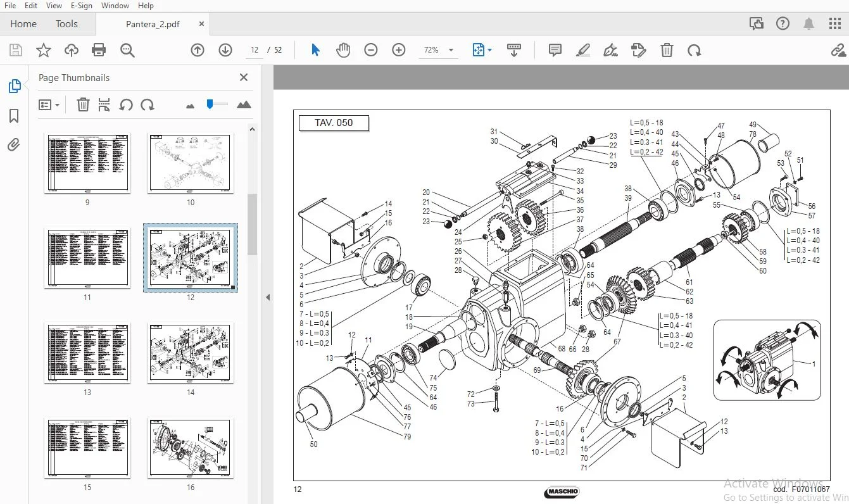The height and width of the screenshot is (504, 849).
Task: Select the page 15 thumbnail
Action: 87,448
